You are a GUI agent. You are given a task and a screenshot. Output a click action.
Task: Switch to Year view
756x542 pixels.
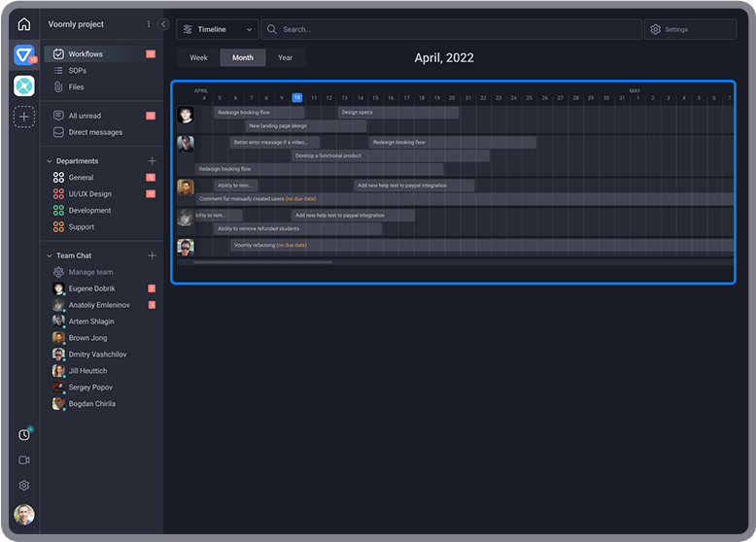point(285,57)
